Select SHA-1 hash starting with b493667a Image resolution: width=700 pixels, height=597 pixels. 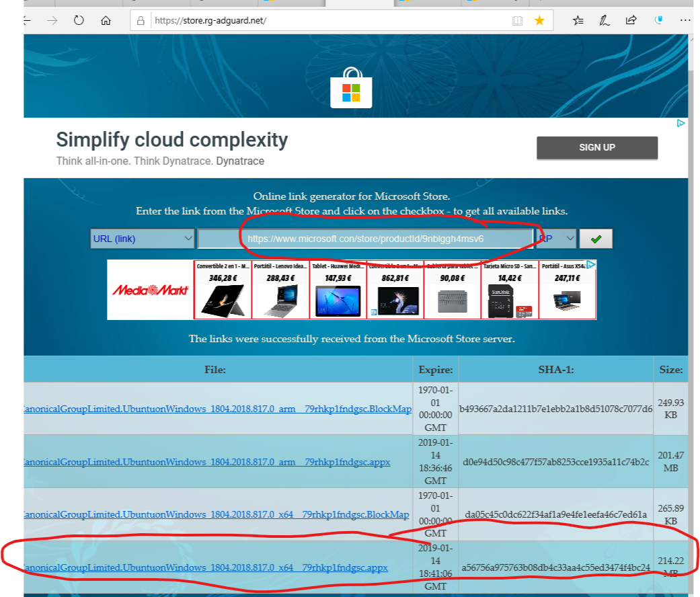pyautogui.click(x=556, y=409)
